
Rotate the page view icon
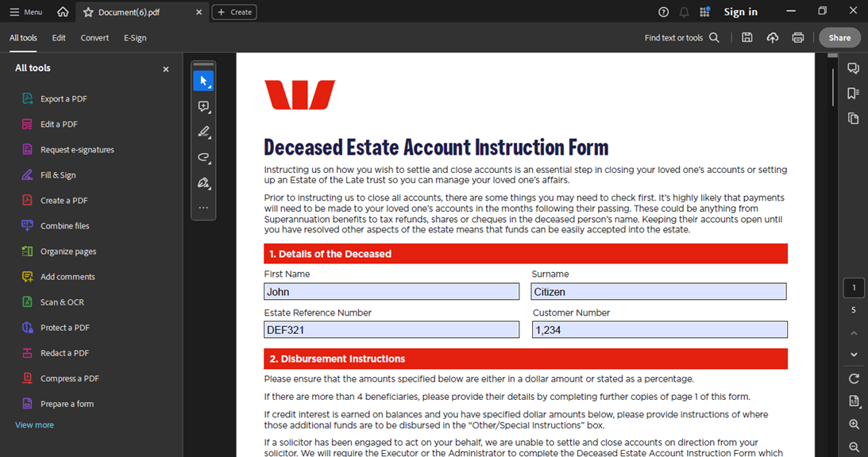[x=854, y=378]
